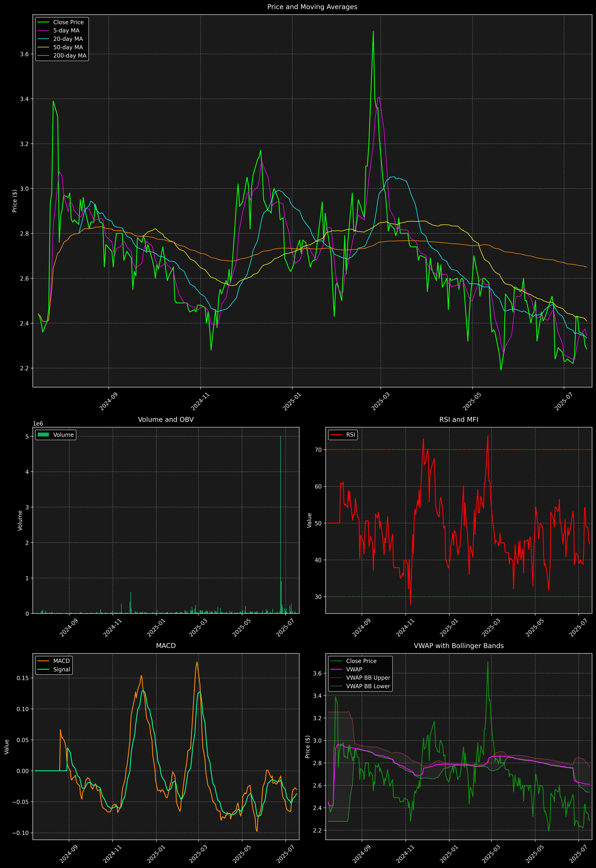Click the 'RSI and MFI' chart title
This screenshot has height=868, width=596.
point(459,419)
